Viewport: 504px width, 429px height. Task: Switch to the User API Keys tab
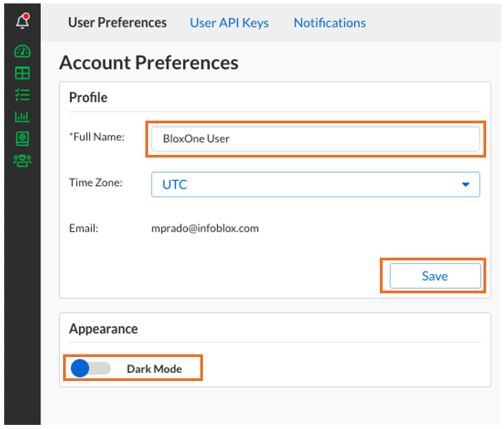pyautogui.click(x=229, y=23)
